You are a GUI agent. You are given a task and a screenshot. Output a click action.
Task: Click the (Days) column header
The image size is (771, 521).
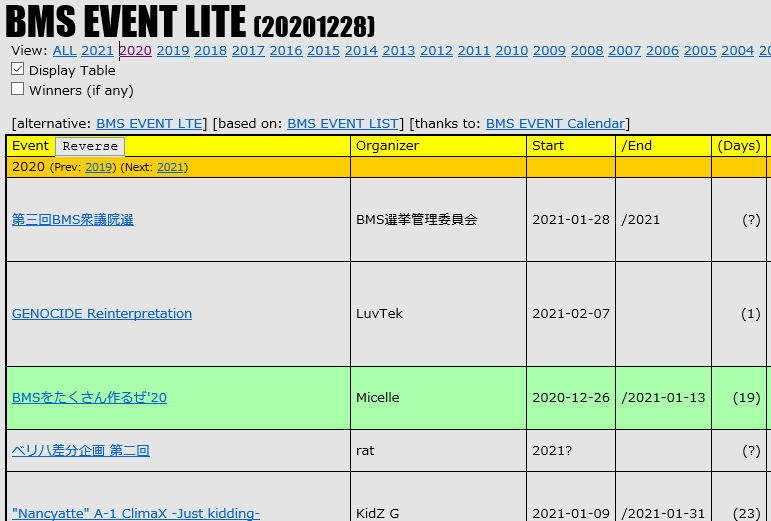(x=739, y=146)
